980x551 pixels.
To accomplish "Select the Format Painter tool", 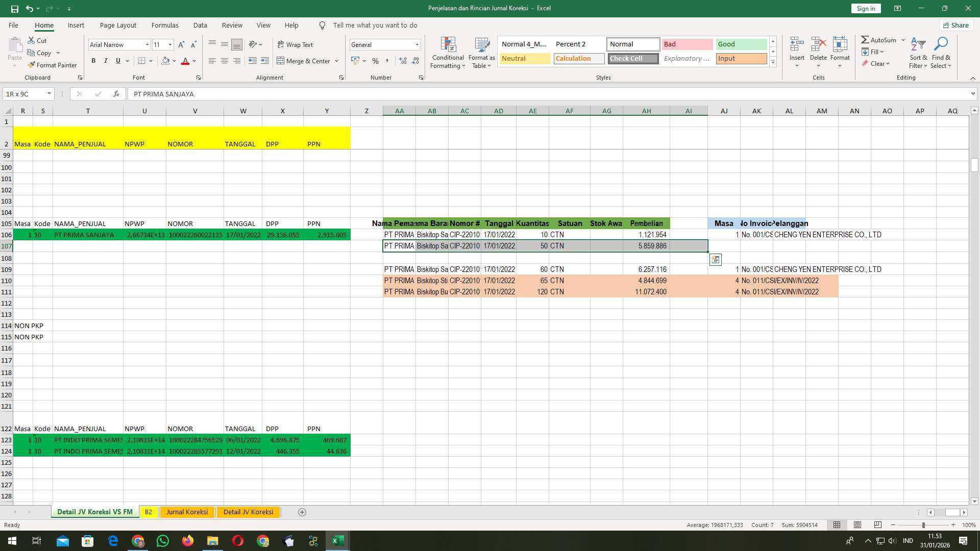I will click(53, 65).
